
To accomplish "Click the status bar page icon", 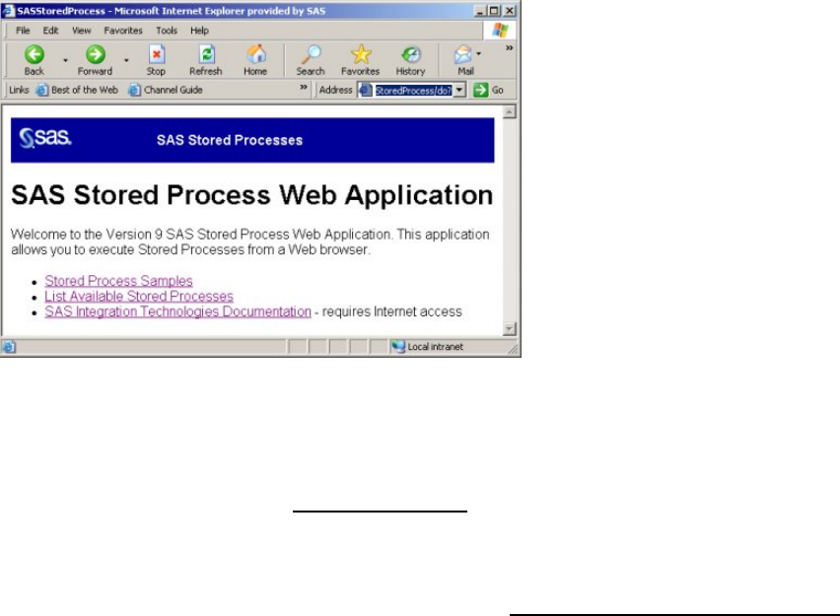I will click(x=9, y=347).
